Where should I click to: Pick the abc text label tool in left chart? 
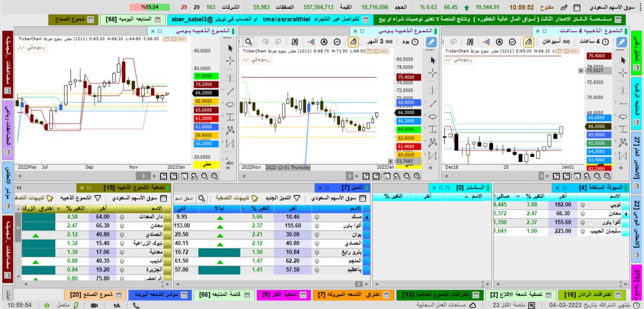[x=230, y=163]
